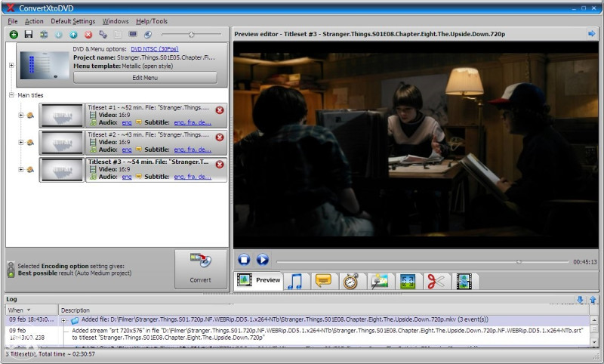
Task: Click eng audio link in Titleset #2
Action: click(127, 150)
